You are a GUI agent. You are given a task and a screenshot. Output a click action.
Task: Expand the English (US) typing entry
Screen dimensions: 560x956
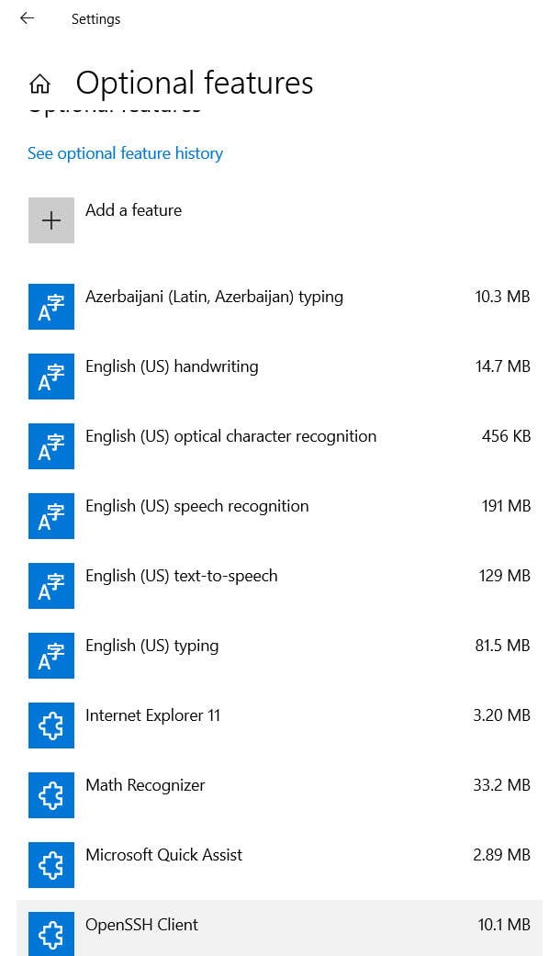point(279,656)
